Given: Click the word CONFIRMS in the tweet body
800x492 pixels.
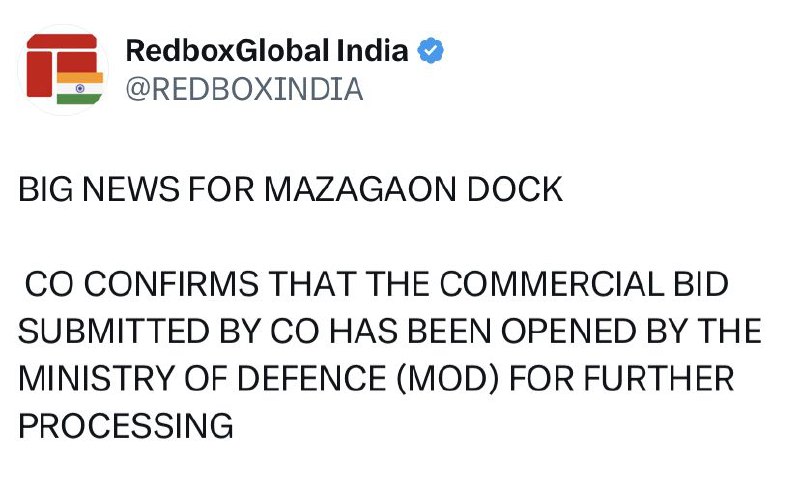Looking at the screenshot, I should tap(171, 284).
